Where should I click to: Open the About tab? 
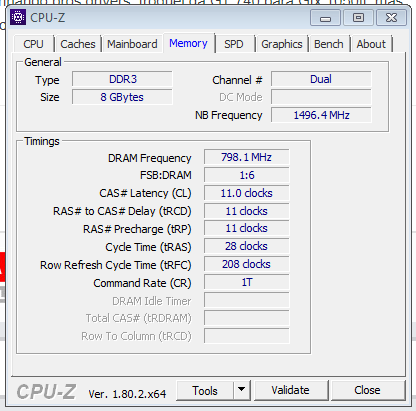pyautogui.click(x=371, y=44)
